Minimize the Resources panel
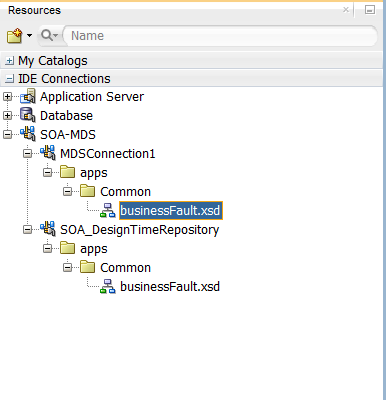Viewport: 386px width, 400px height. pyautogui.click(x=370, y=10)
